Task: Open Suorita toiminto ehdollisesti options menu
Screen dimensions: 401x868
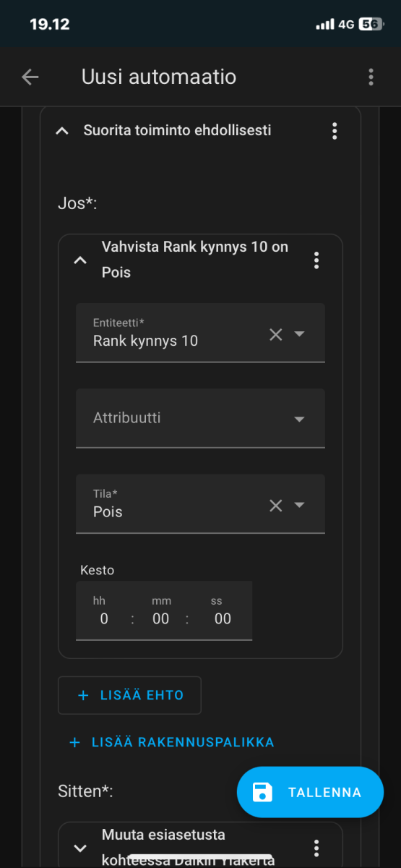Action: point(335,131)
